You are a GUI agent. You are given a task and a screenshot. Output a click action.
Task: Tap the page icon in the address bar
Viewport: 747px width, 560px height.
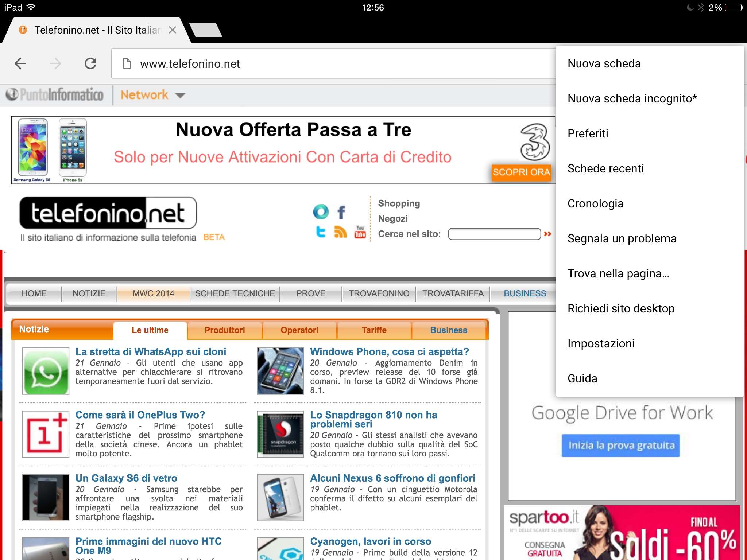pyautogui.click(x=127, y=64)
